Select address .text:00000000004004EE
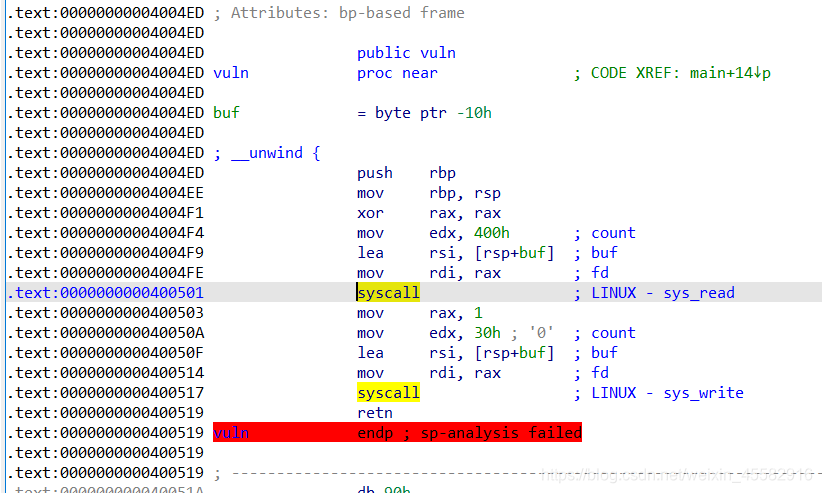 click(x=105, y=193)
